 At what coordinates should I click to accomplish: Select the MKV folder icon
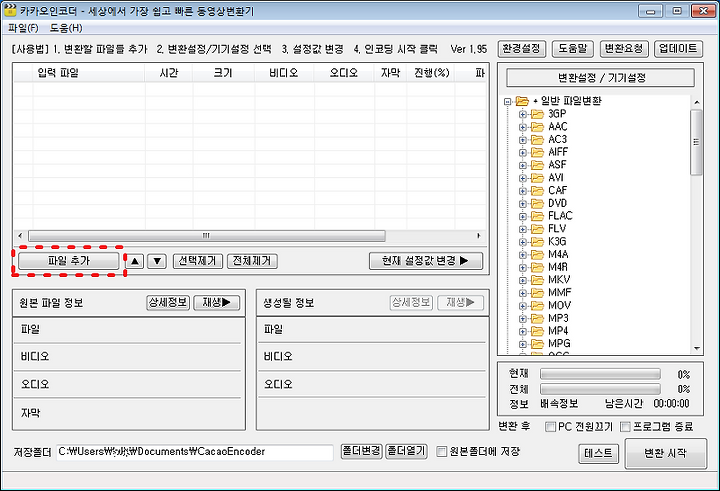(x=537, y=280)
